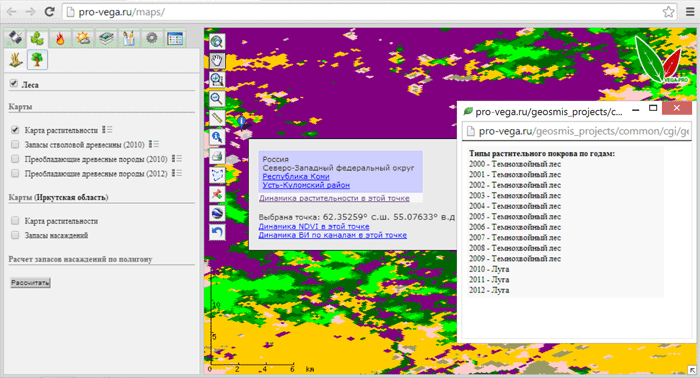Switch to the fires tab with flame icon
This screenshot has height=378, width=700.
click(x=60, y=39)
